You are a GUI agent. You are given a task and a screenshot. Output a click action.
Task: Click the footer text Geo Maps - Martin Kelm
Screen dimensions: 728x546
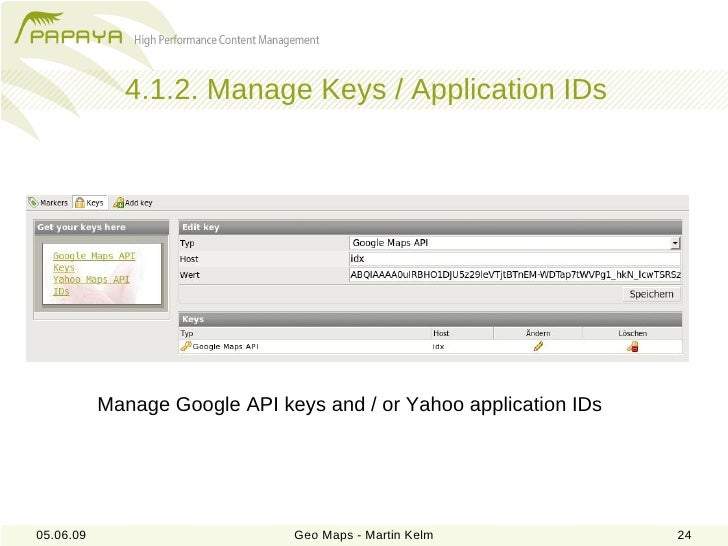pos(364,535)
